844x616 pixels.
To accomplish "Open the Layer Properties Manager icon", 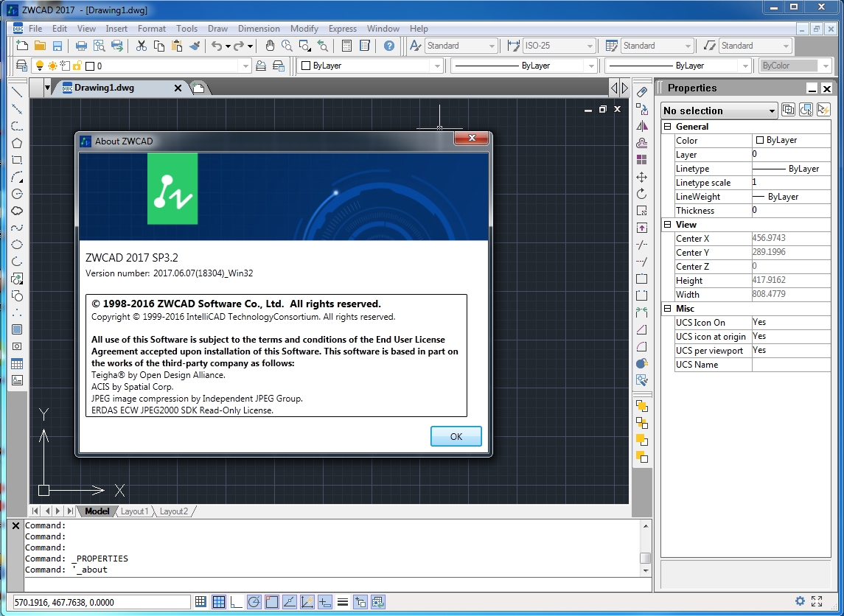I will coord(22,66).
